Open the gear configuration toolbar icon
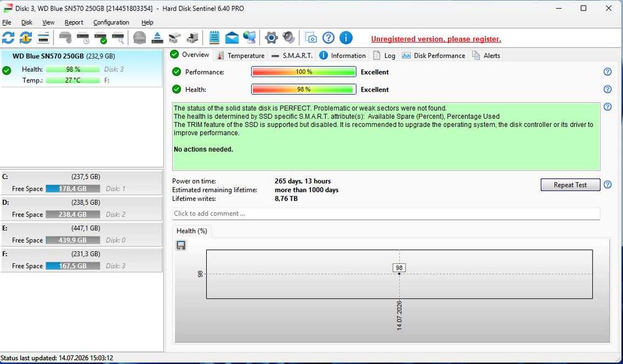Viewport: 623px width, 364px height. coord(271,38)
